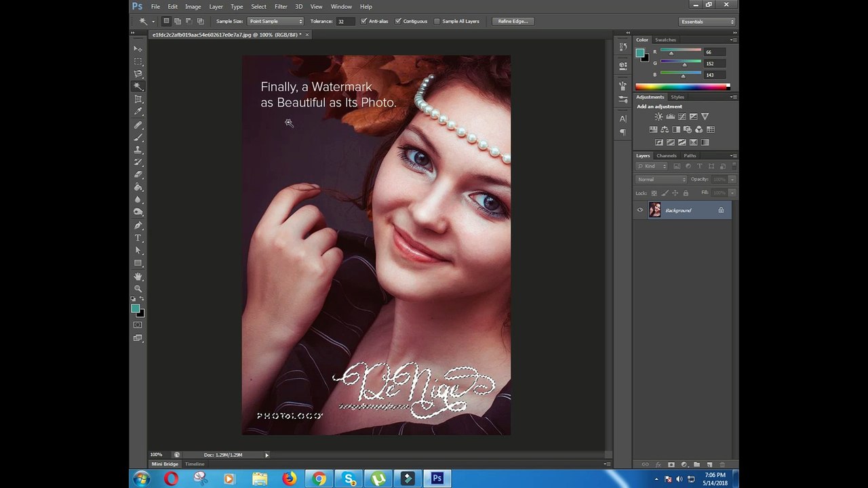868x488 pixels.
Task: Select the Move tool
Action: (138, 49)
